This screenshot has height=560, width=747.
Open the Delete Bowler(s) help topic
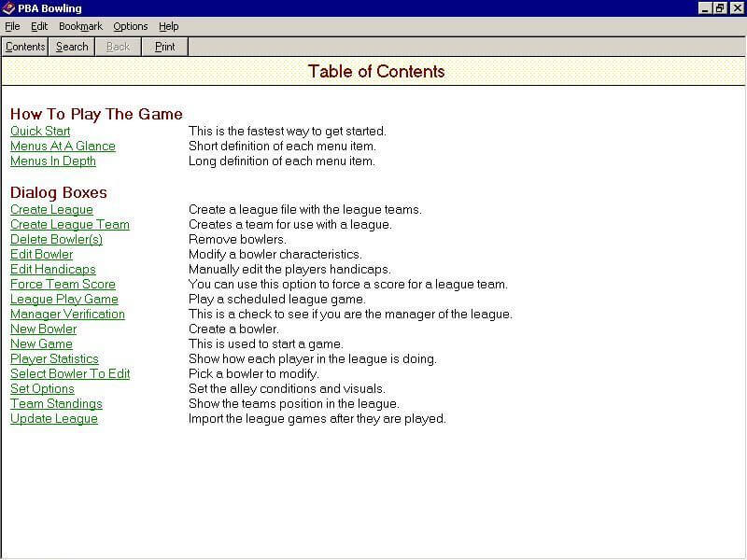coord(56,240)
